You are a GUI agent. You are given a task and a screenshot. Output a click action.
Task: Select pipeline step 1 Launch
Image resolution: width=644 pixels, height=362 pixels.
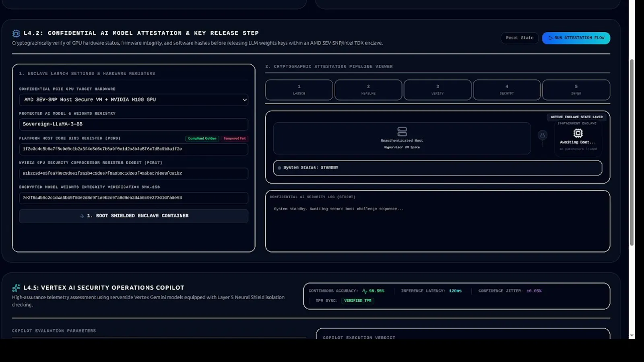click(299, 90)
